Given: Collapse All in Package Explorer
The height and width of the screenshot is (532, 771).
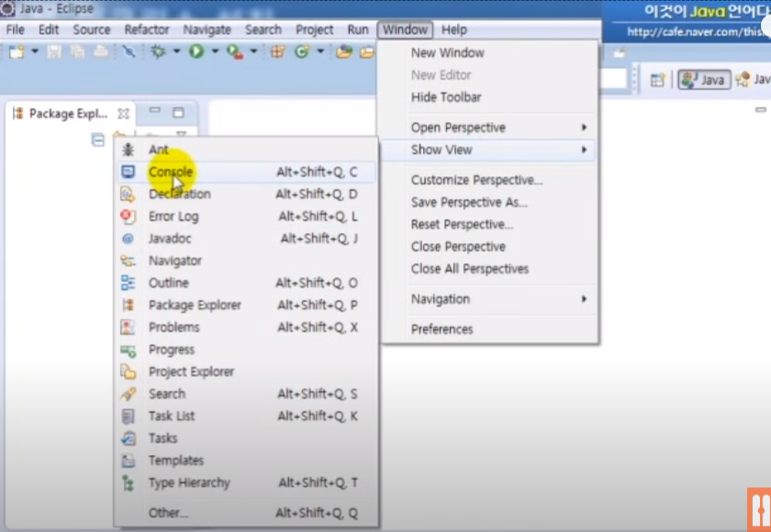Looking at the screenshot, I should tap(98, 140).
